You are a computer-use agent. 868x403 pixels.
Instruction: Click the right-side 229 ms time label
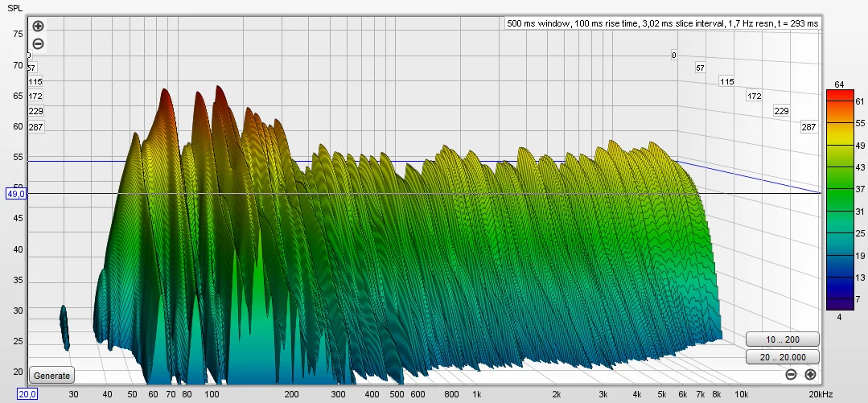pyautogui.click(x=781, y=111)
